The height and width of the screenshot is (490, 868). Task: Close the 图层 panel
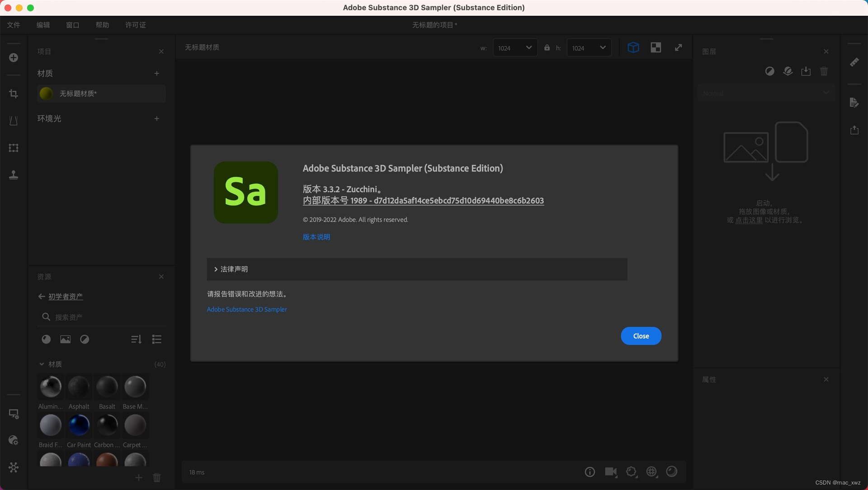pyautogui.click(x=826, y=52)
